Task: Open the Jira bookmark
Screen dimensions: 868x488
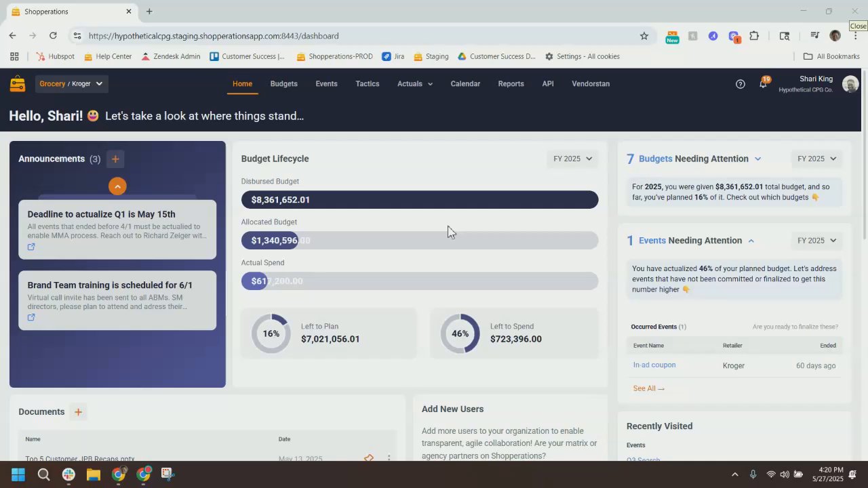Action: click(393, 57)
